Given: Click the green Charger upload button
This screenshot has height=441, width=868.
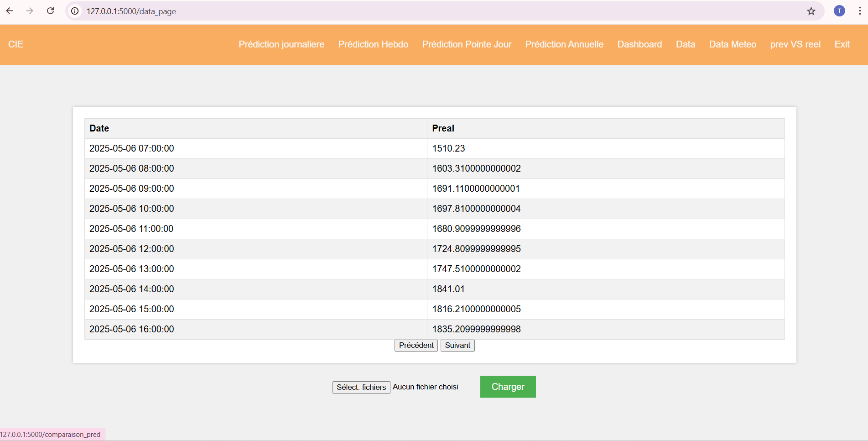Looking at the screenshot, I should (508, 387).
